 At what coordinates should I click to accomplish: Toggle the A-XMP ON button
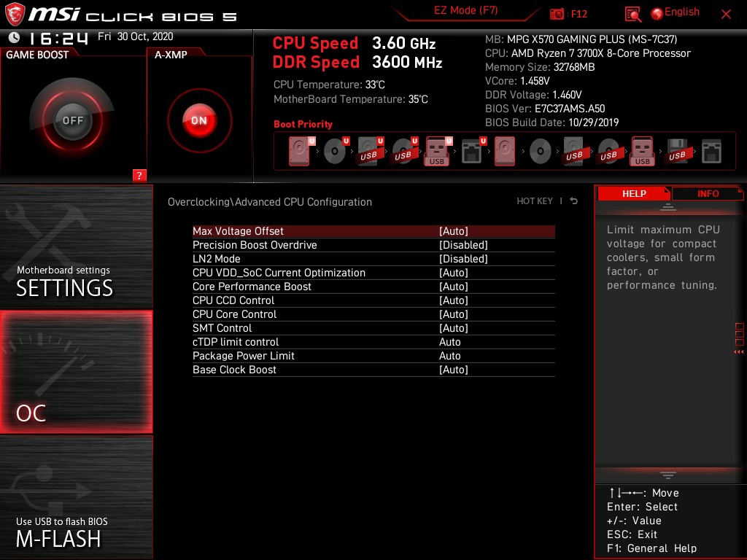(199, 120)
